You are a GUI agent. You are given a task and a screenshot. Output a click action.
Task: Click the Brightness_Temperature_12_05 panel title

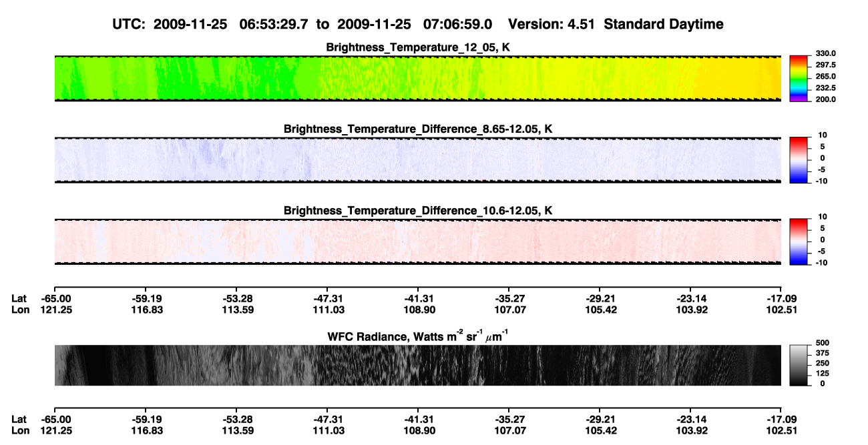[x=418, y=47]
